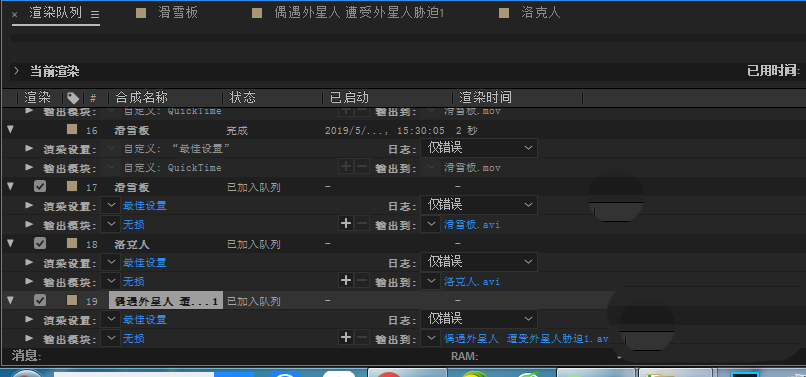Click label color swatch of item 18
Screen dimensions: 806x377
[x=72, y=243]
